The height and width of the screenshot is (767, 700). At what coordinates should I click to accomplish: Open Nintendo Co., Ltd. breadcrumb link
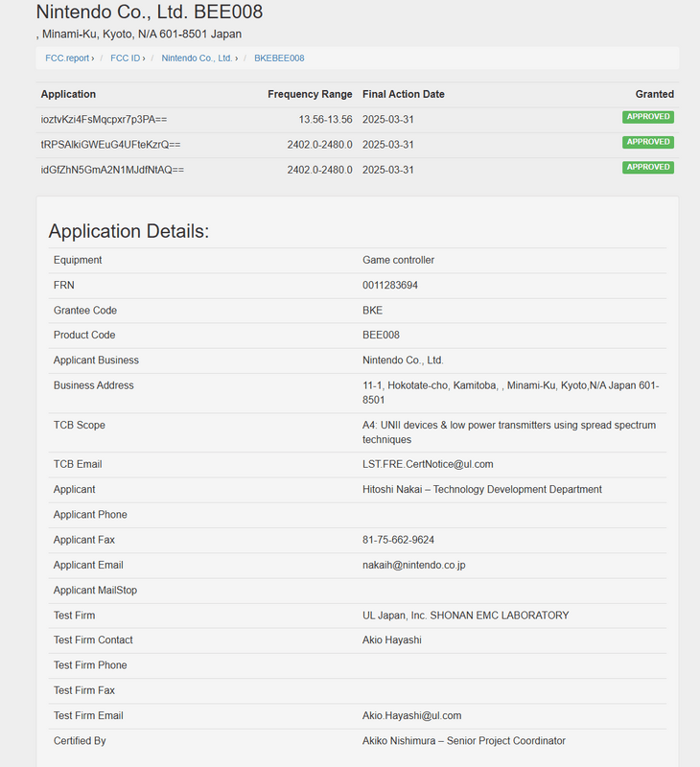(x=197, y=58)
